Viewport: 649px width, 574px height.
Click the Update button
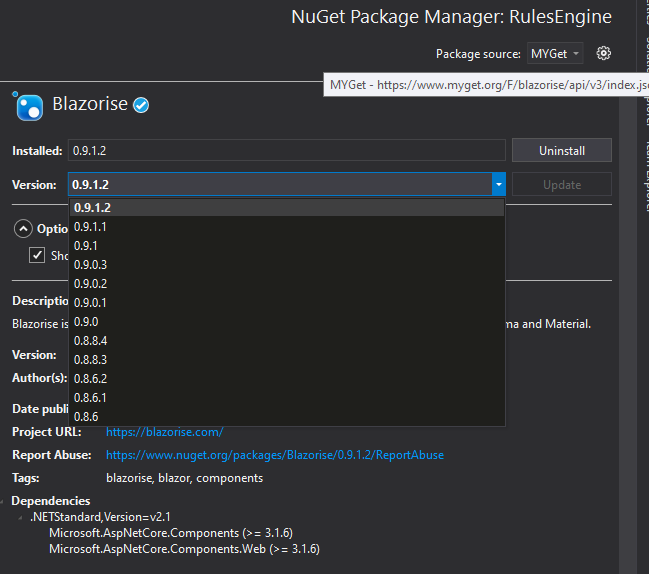(x=562, y=185)
